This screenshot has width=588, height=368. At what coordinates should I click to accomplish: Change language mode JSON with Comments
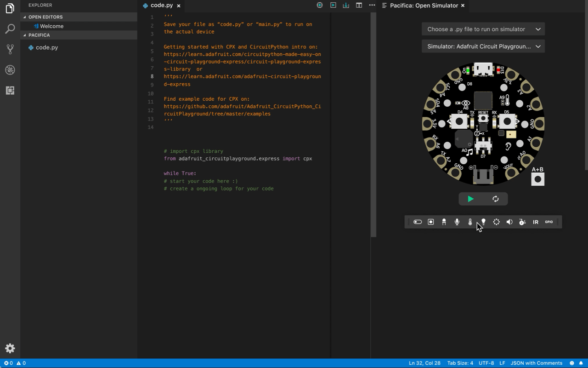click(536, 363)
